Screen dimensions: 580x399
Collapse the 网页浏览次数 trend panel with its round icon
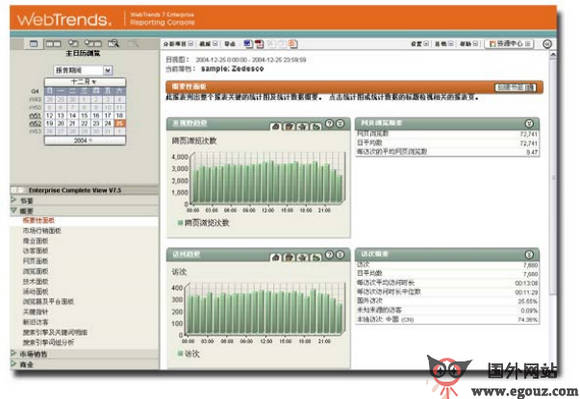pos(340,124)
